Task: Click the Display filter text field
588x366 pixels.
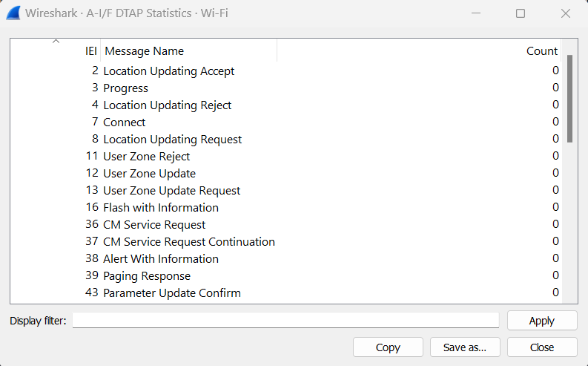Action: (285, 321)
